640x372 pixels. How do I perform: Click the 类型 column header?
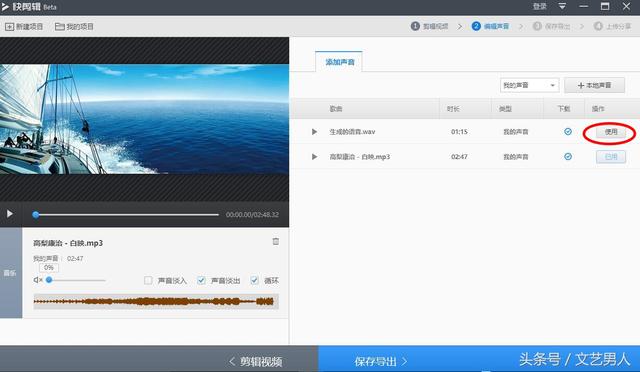[x=505, y=109]
